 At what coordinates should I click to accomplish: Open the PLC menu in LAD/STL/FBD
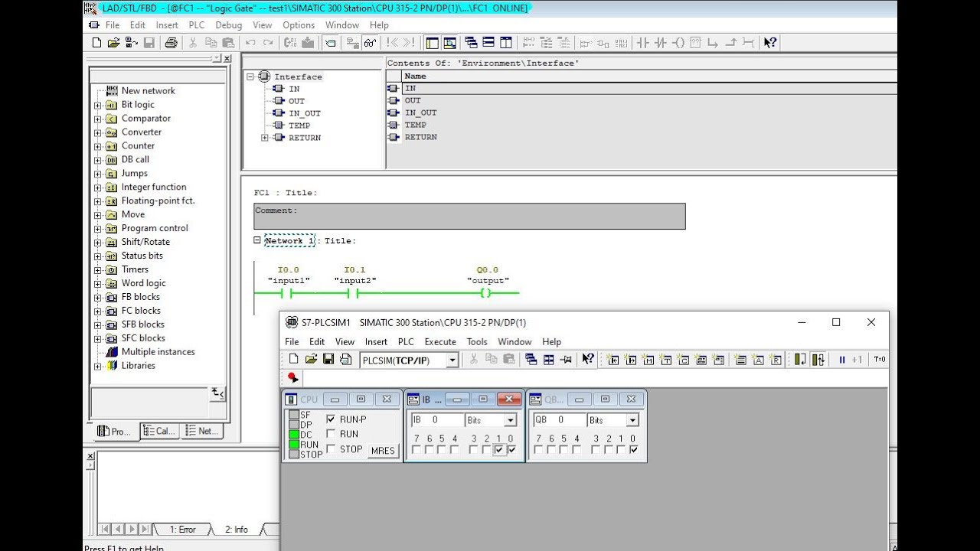(x=196, y=24)
